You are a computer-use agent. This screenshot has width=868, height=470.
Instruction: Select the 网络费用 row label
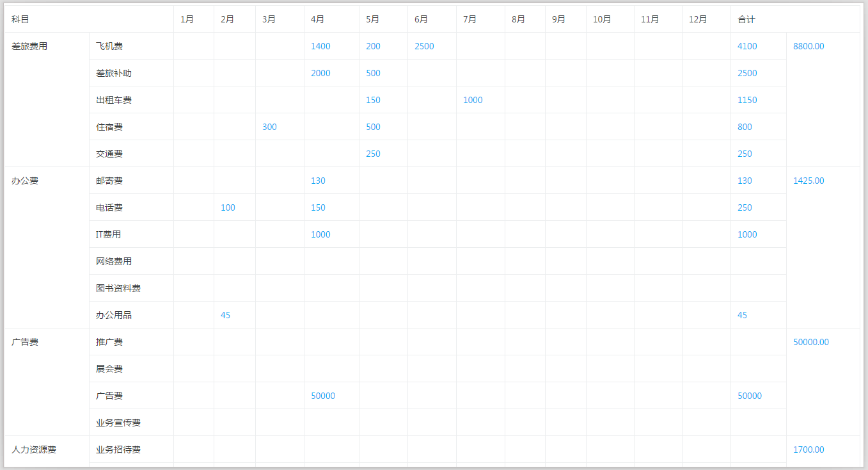pyautogui.click(x=114, y=261)
